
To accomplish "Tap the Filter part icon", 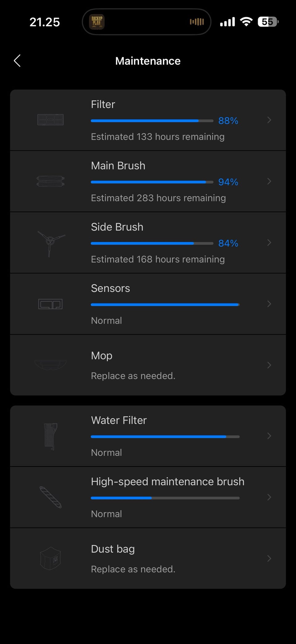I will 50,120.
